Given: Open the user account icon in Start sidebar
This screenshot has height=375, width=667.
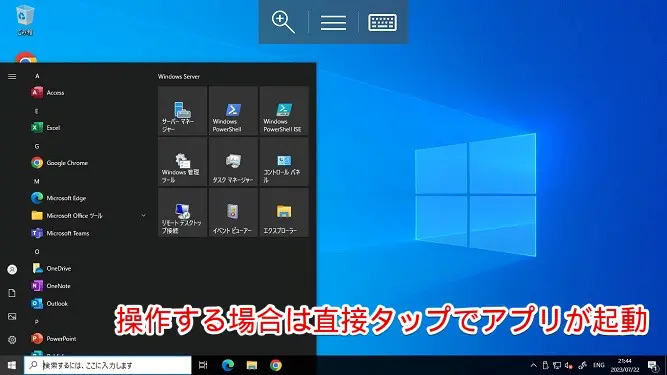Looking at the screenshot, I should [x=12, y=270].
